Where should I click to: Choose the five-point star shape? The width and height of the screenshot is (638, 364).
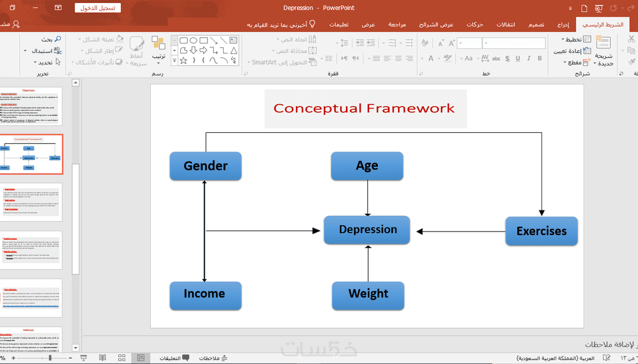tap(184, 60)
